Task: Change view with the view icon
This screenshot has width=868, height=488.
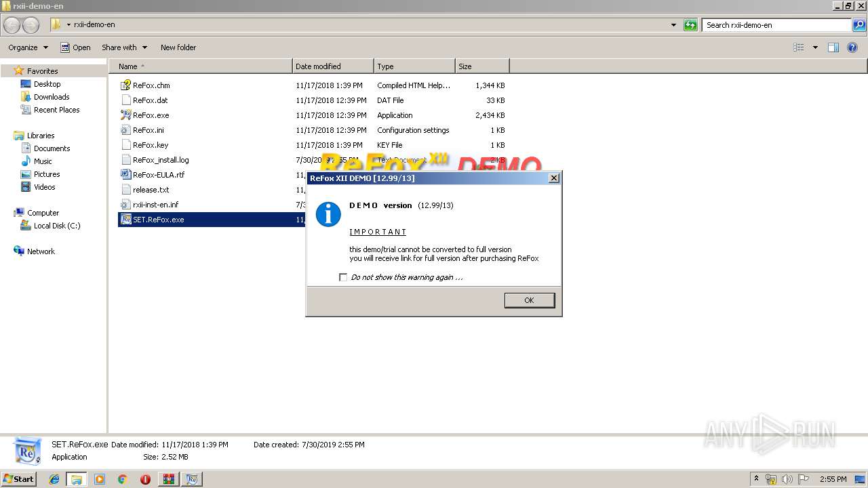Action: (799, 47)
